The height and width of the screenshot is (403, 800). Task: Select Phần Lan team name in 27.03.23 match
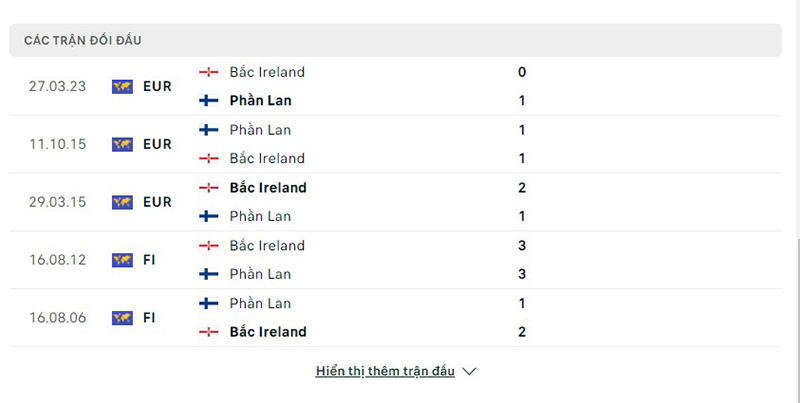[x=260, y=101]
